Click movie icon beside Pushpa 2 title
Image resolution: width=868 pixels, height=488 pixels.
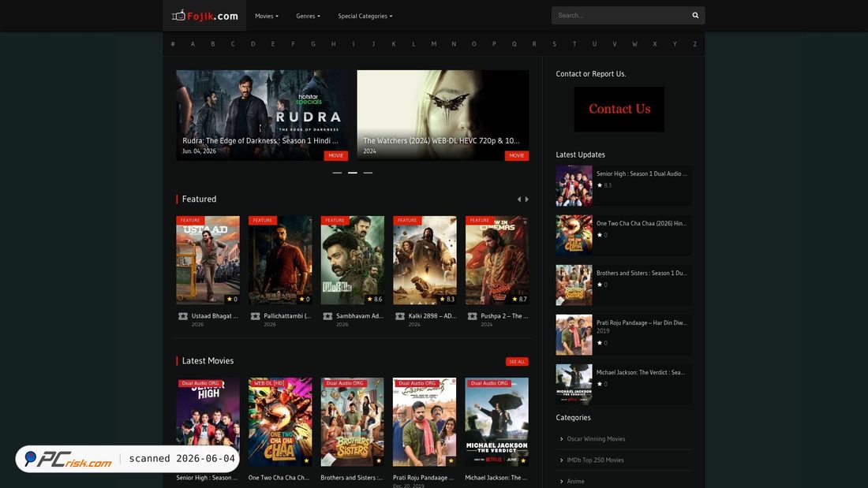coord(472,316)
